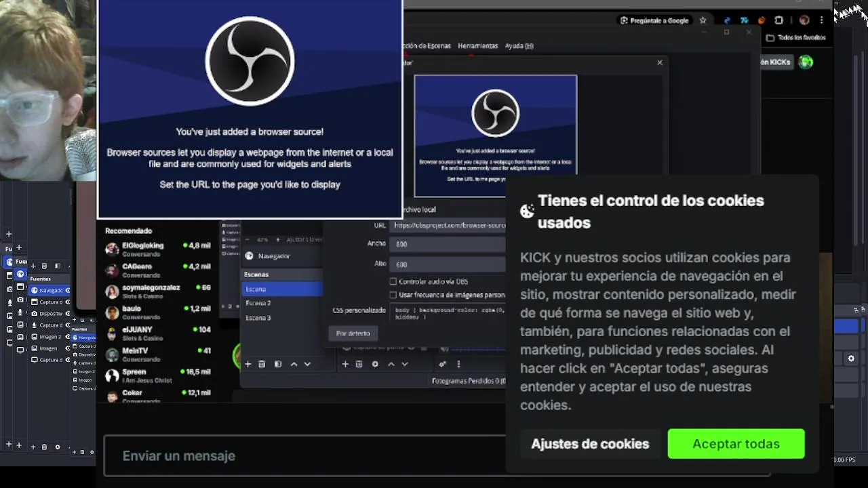Open the audio mixer three-dots menu icon
This screenshot has height=488, width=868.
tap(458, 364)
